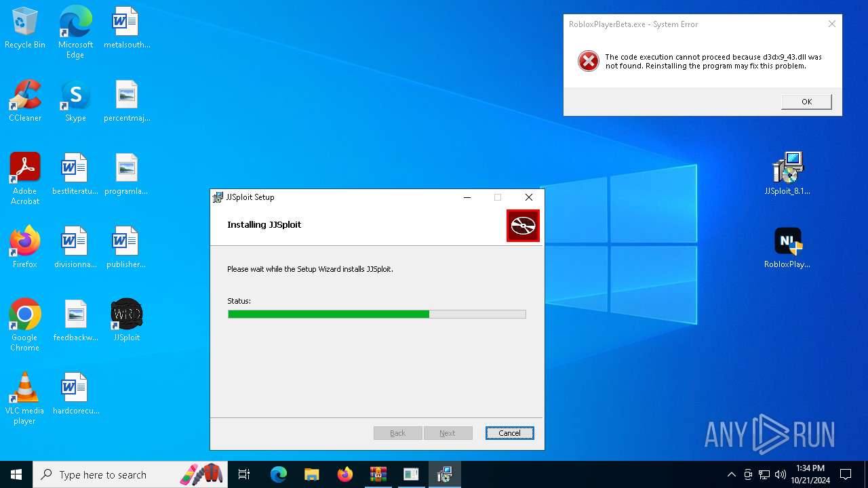Close the System Error dialog with X
This screenshot has height=488, width=868.
tap(832, 24)
